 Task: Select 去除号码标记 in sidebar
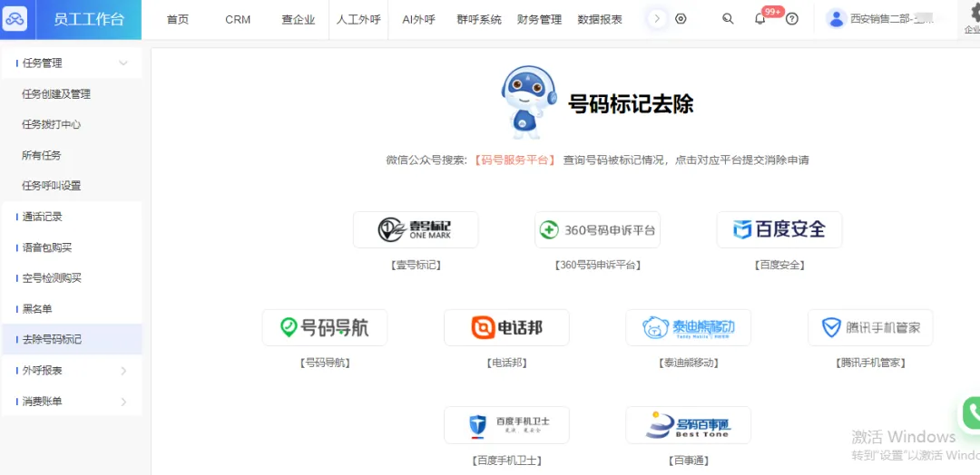[72, 340]
